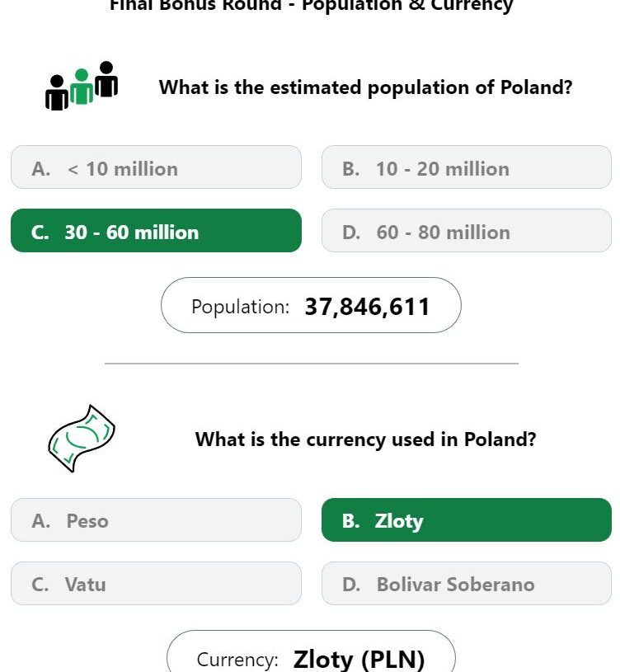Click the letter C on population answer
The width and height of the screenshot is (620, 672).
coord(40,233)
